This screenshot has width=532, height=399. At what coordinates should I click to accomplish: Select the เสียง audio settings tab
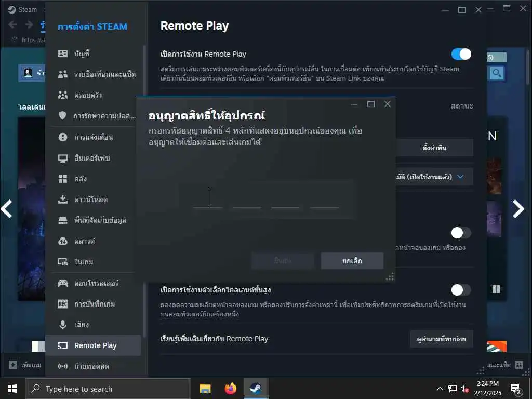93,325
